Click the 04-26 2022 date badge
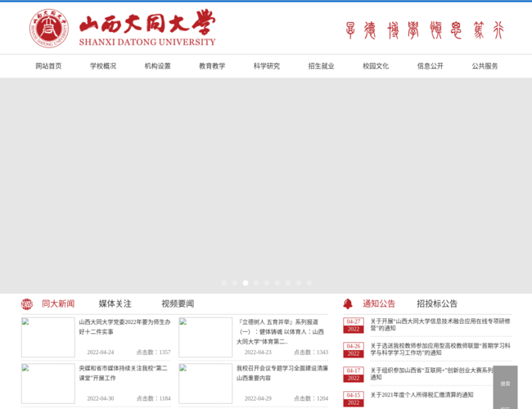The height and width of the screenshot is (409, 532). click(354, 349)
